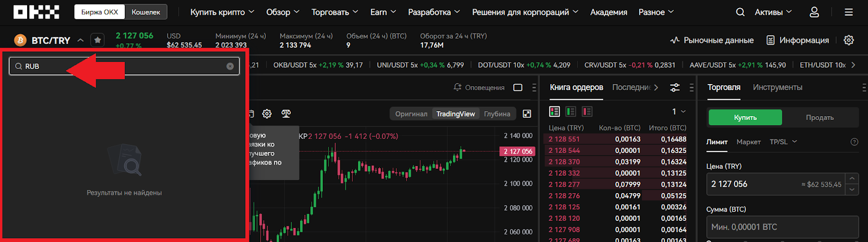The image size is (868, 242).
Task: Open the hamburger menu icon
Action: point(849,12)
